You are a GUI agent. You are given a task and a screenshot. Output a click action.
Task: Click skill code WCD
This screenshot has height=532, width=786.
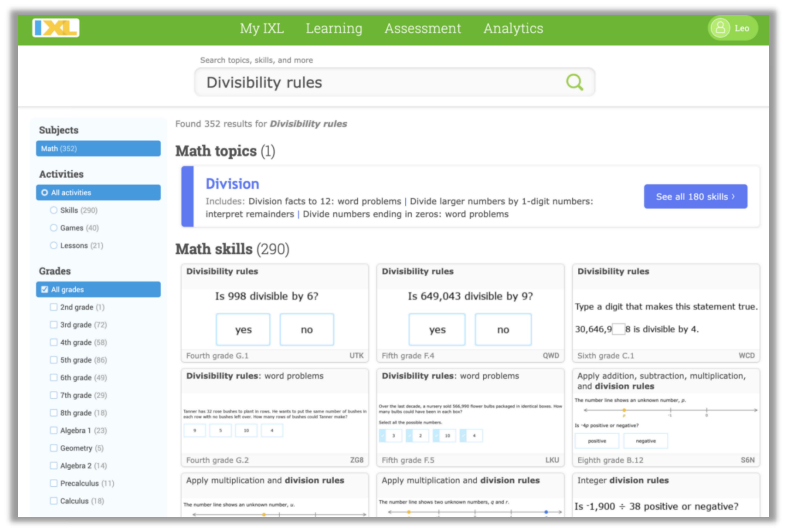point(746,355)
